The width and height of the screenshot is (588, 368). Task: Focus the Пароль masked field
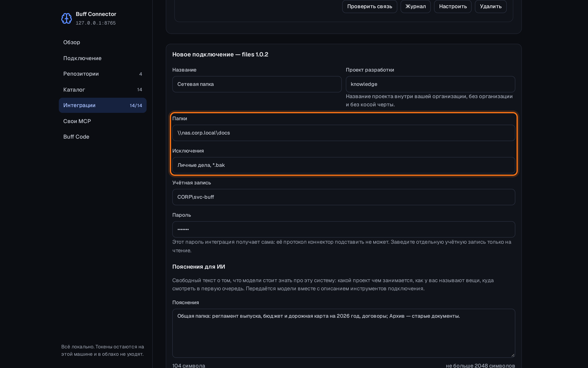coord(344,230)
